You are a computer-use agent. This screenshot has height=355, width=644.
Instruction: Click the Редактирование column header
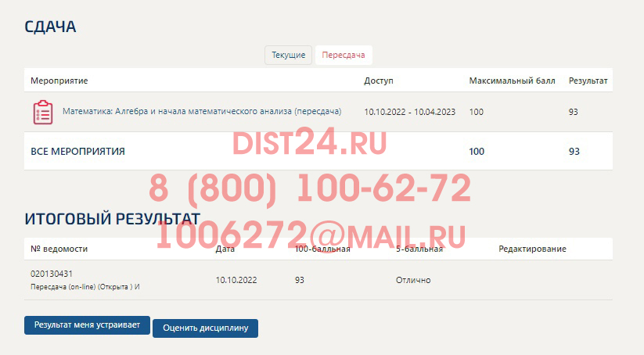tap(532, 249)
